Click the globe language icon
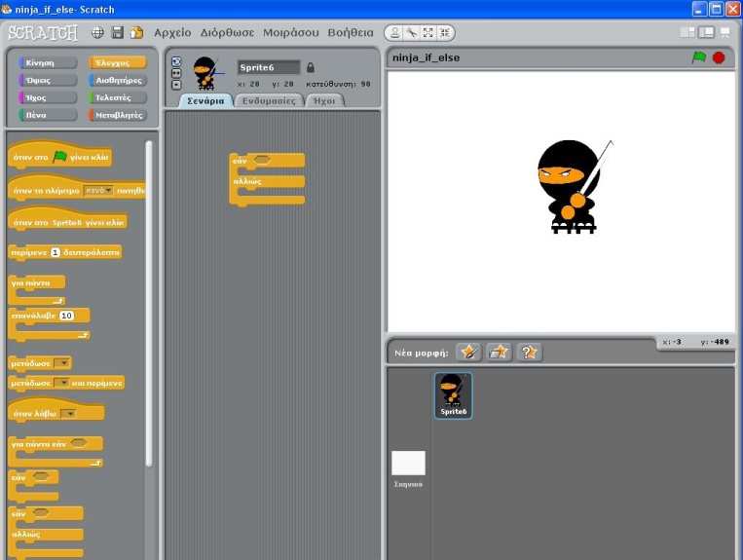743x560 pixels. click(97, 33)
